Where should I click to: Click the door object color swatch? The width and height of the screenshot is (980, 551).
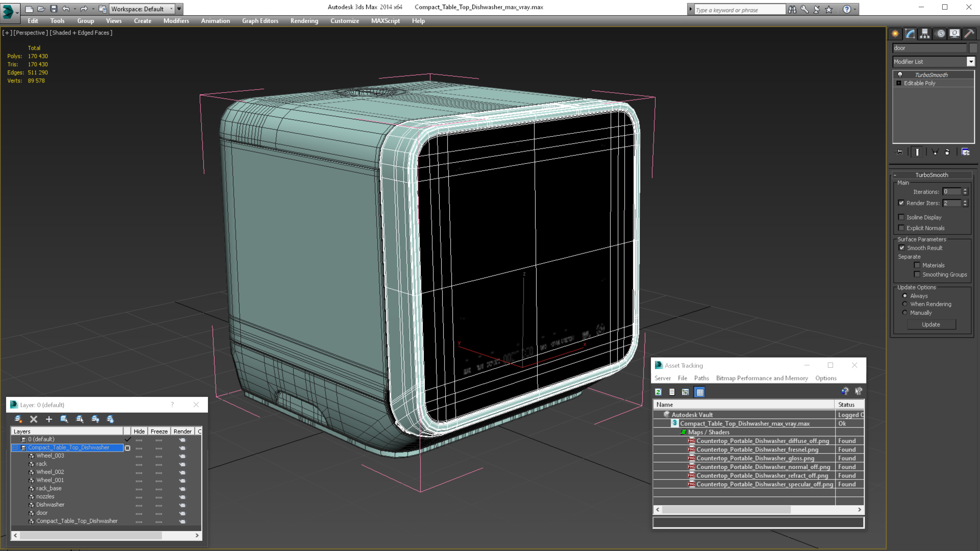(973, 48)
